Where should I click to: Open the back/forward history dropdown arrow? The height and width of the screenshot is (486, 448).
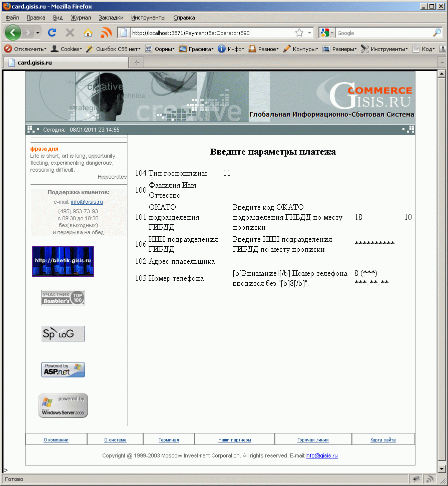[x=38, y=33]
